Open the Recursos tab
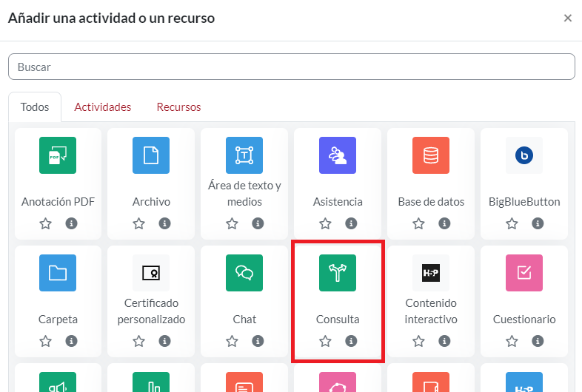This screenshot has width=582, height=392. click(x=179, y=107)
